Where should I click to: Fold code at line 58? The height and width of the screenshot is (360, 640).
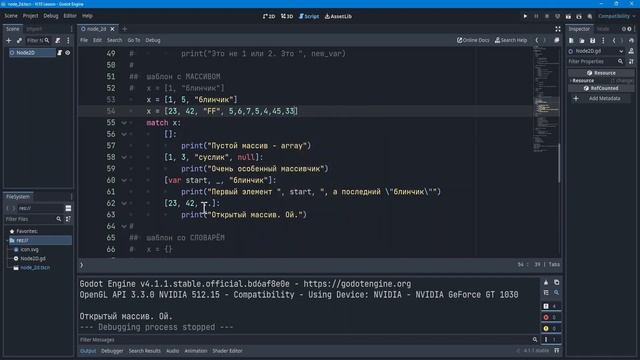coord(124,157)
